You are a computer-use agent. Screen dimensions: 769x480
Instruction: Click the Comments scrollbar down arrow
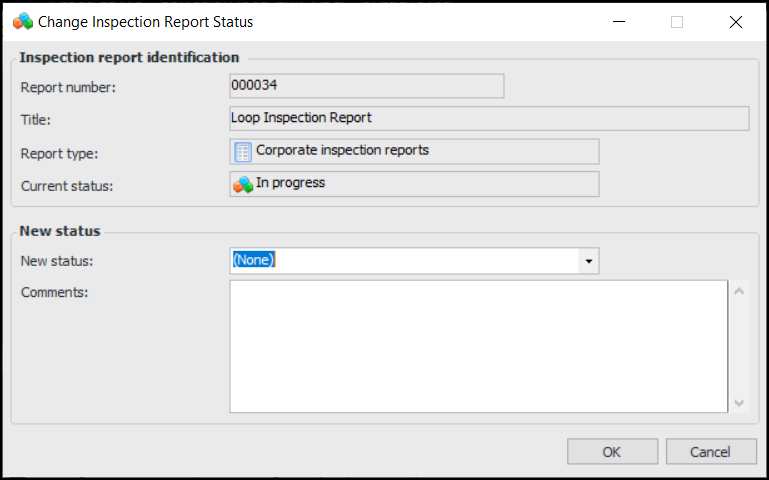[740, 402]
